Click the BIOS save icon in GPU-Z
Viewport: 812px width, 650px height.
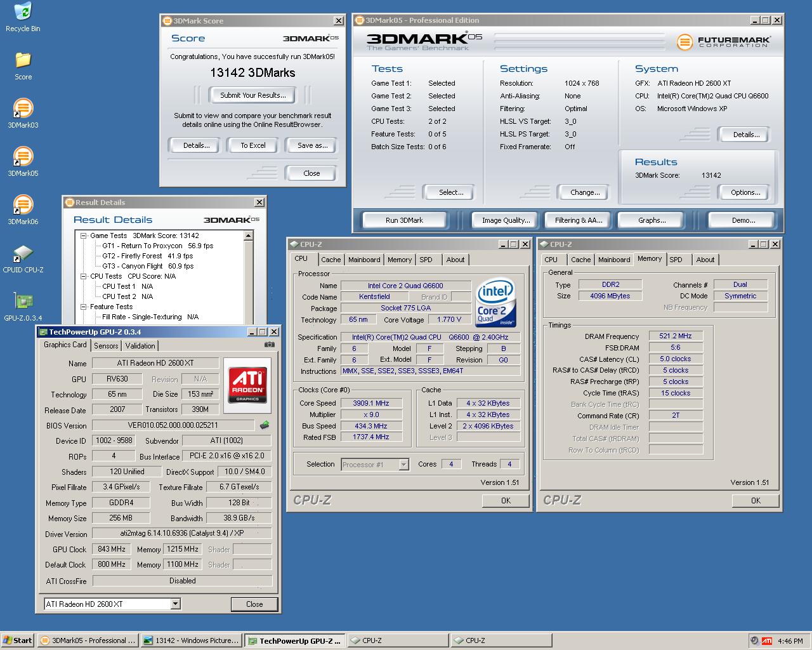click(x=265, y=425)
